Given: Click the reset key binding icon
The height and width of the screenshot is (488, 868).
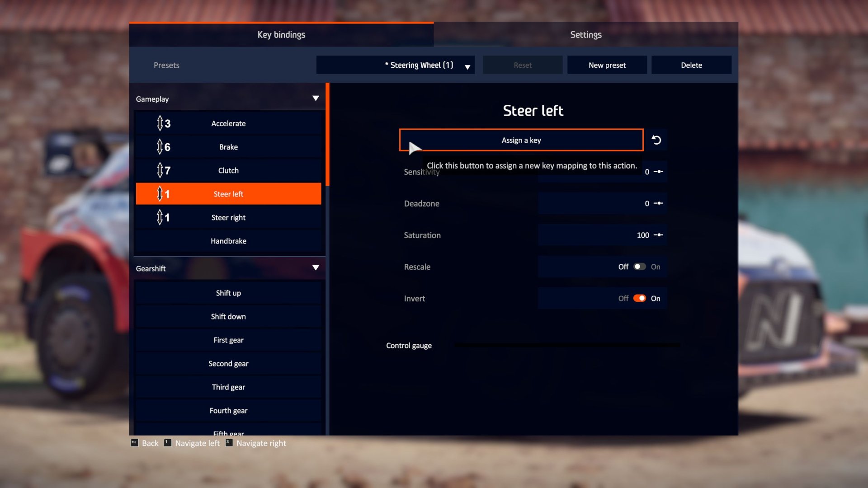Looking at the screenshot, I should click(x=656, y=140).
